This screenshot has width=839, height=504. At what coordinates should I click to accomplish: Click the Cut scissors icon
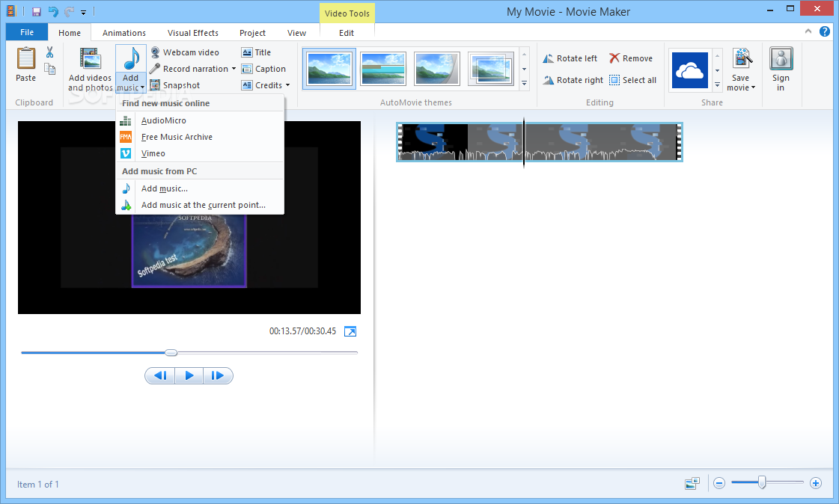pyautogui.click(x=49, y=52)
